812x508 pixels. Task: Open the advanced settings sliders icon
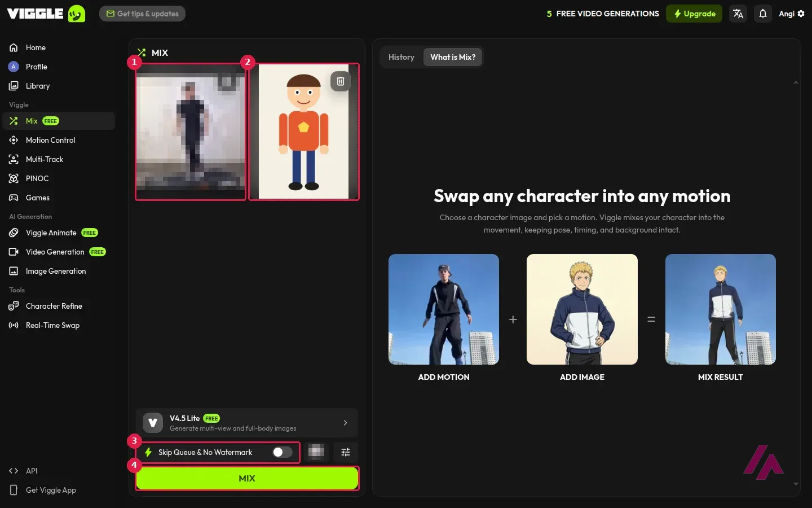(346, 452)
